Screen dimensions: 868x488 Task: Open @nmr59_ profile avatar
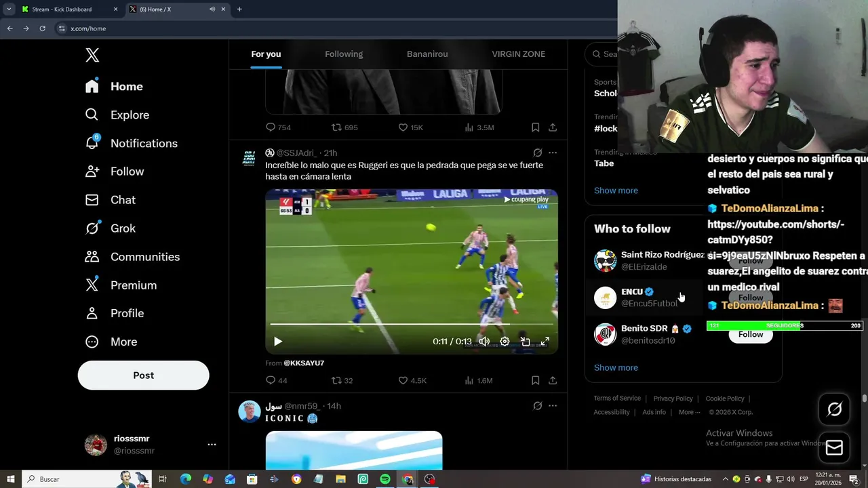pos(249,411)
